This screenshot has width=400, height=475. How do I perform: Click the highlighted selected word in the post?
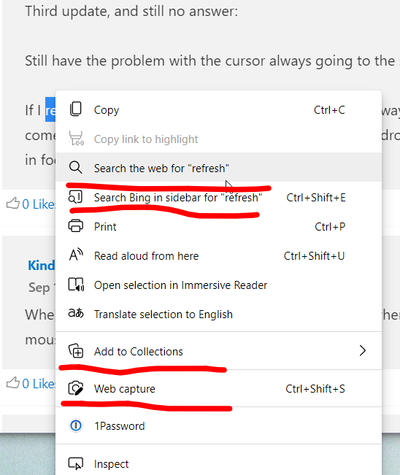(50, 110)
